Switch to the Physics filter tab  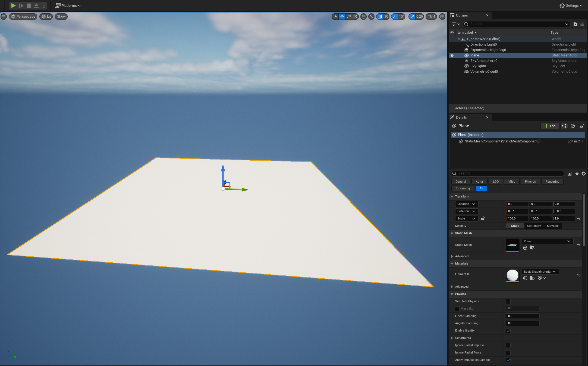pyautogui.click(x=530, y=182)
